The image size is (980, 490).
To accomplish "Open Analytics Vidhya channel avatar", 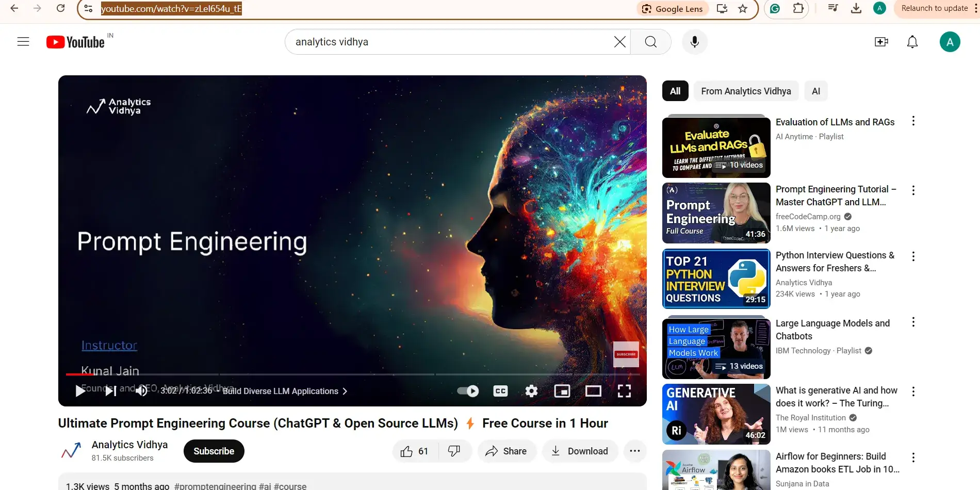I will coord(71,451).
